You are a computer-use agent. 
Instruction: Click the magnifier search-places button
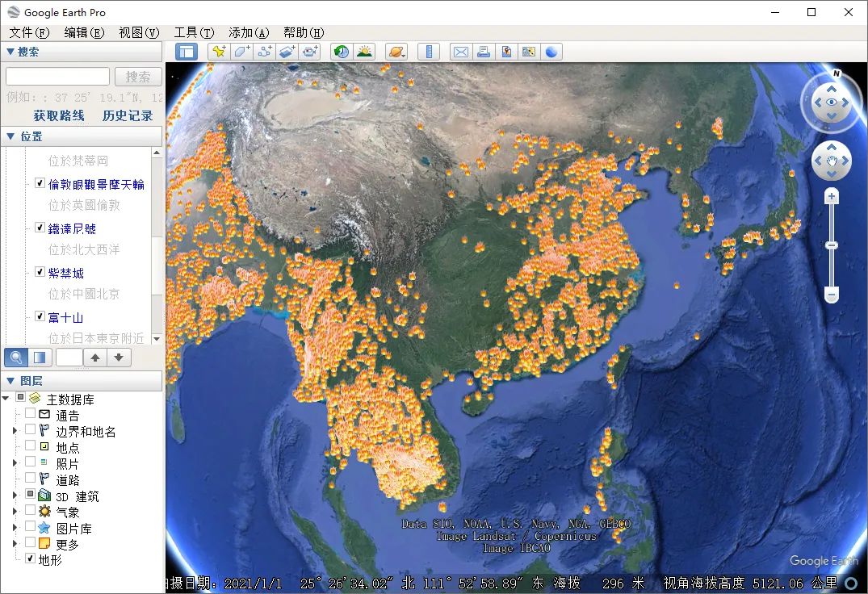click(x=16, y=358)
